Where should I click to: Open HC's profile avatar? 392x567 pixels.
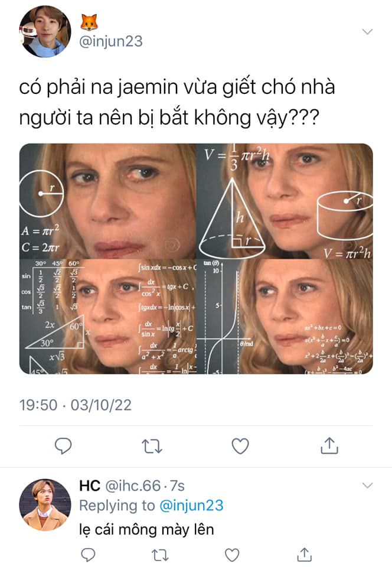(45, 505)
